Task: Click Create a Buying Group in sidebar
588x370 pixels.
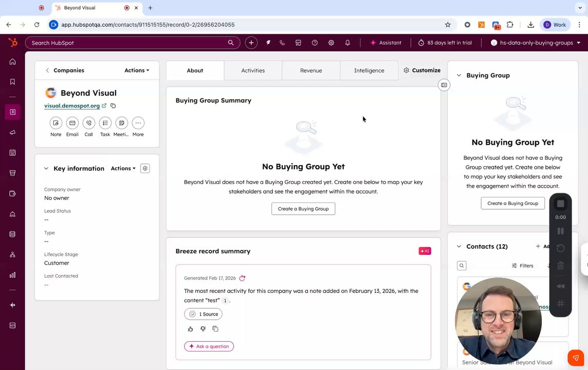Action: (512, 203)
